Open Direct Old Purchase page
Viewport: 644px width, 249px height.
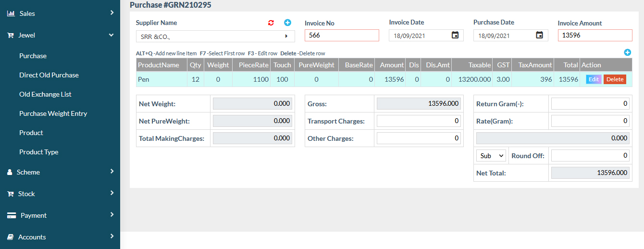pos(49,75)
